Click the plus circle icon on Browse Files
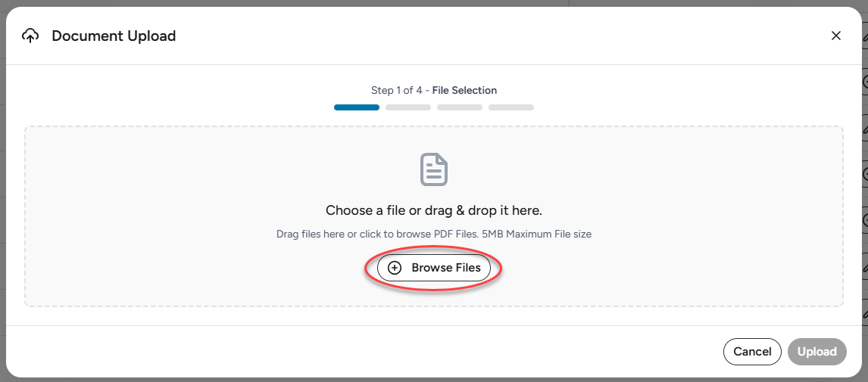This screenshot has height=382, width=868. pyautogui.click(x=394, y=268)
